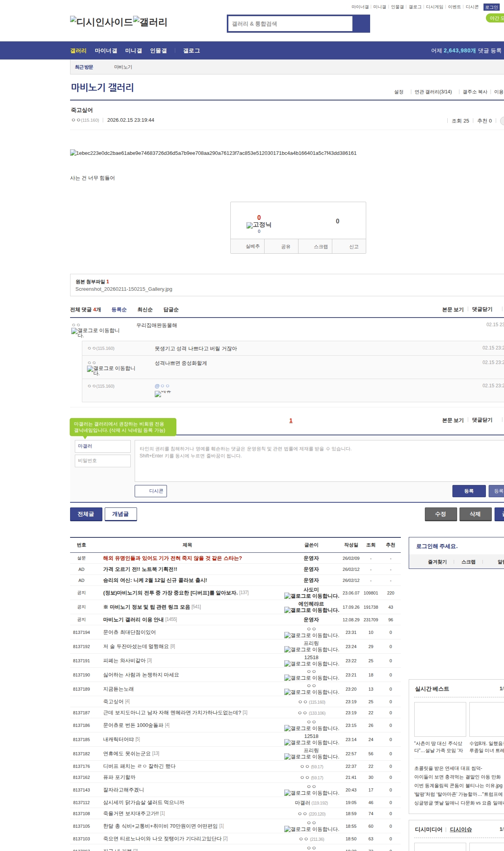Focus the 비밀번호 field

(x=103, y=461)
